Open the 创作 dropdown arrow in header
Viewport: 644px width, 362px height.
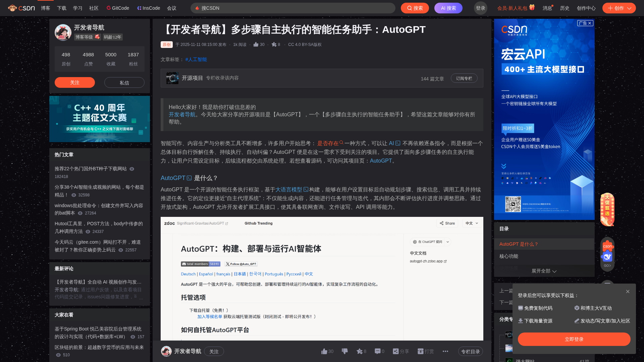click(x=629, y=8)
